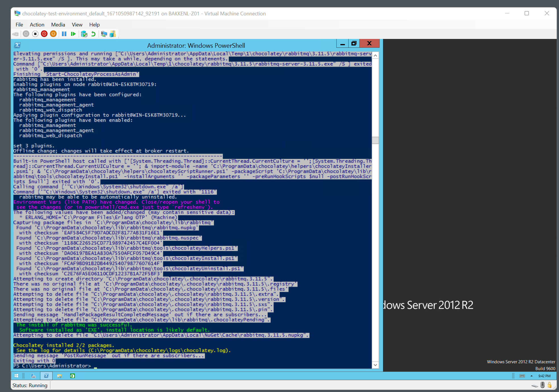The height and width of the screenshot is (392, 559).
Task: Open the Help menu
Action: click(x=94, y=25)
